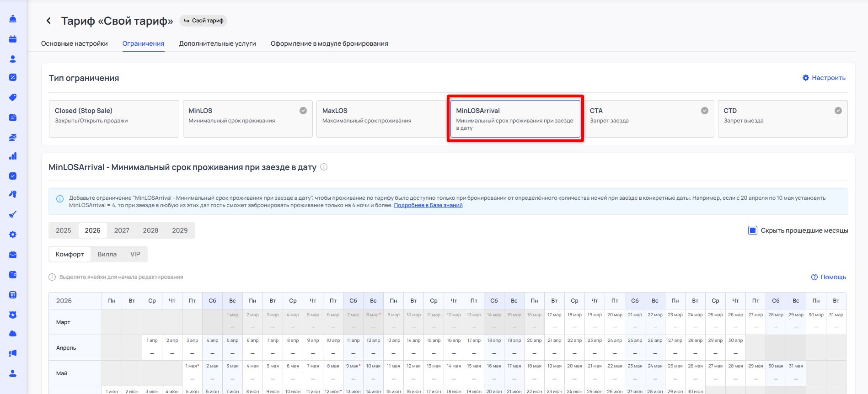Open the calendar icon in sidebar
Viewport: 868px width, 394px height.
13,39
